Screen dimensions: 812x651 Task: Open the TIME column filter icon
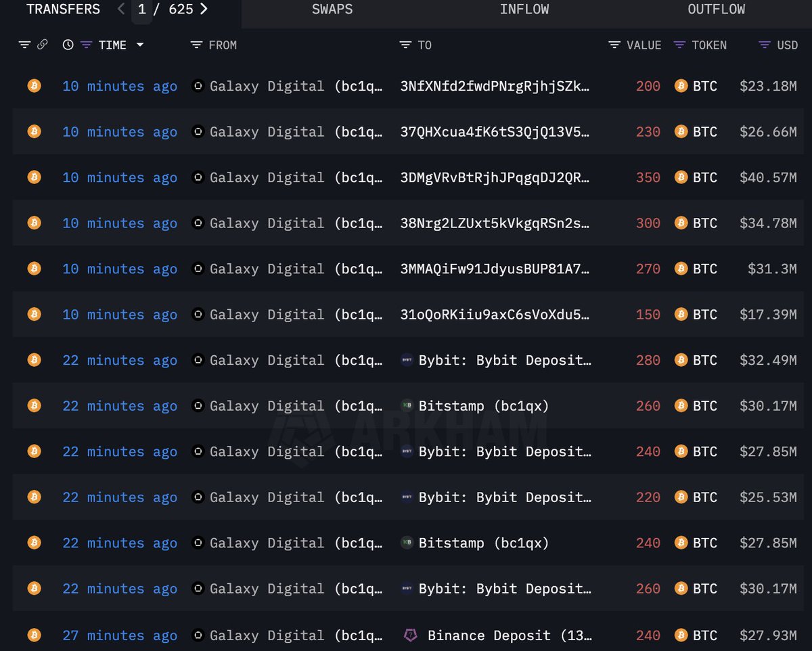tap(86, 45)
